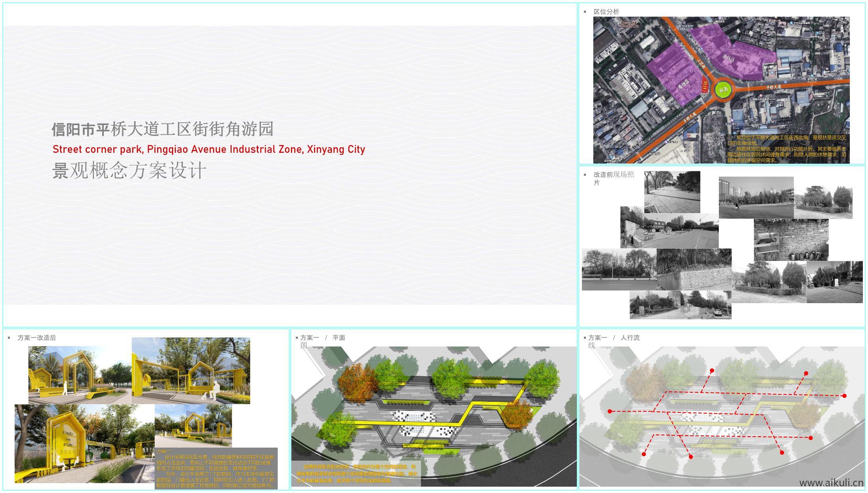The image size is (868, 493).
Task: Select the 改造前现场照片 heading
Action: pyautogui.click(x=614, y=178)
